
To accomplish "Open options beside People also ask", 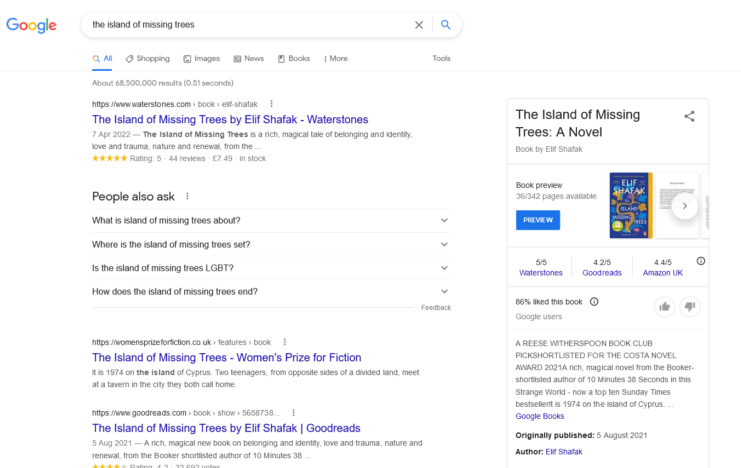I will tap(187, 196).
